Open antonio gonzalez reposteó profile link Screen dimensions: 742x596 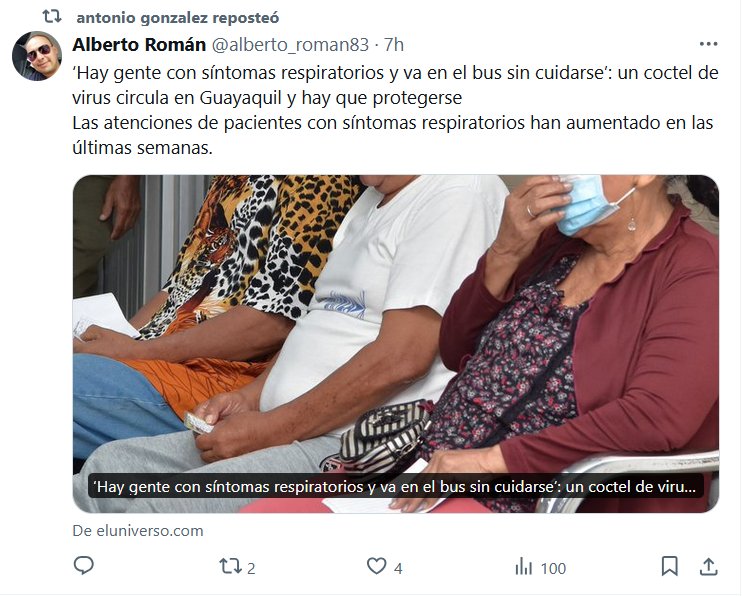177,18
